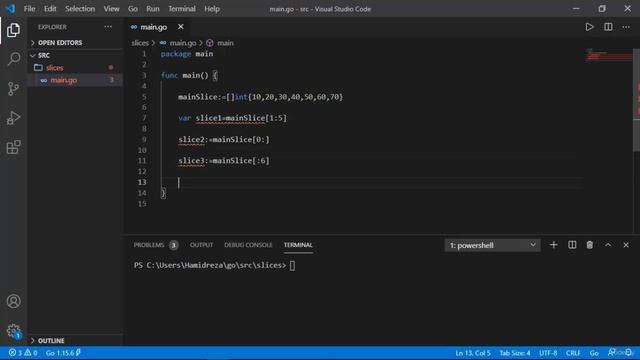Change Tab Size: 4 indentation setting
640x360 pixels.
tap(515, 353)
